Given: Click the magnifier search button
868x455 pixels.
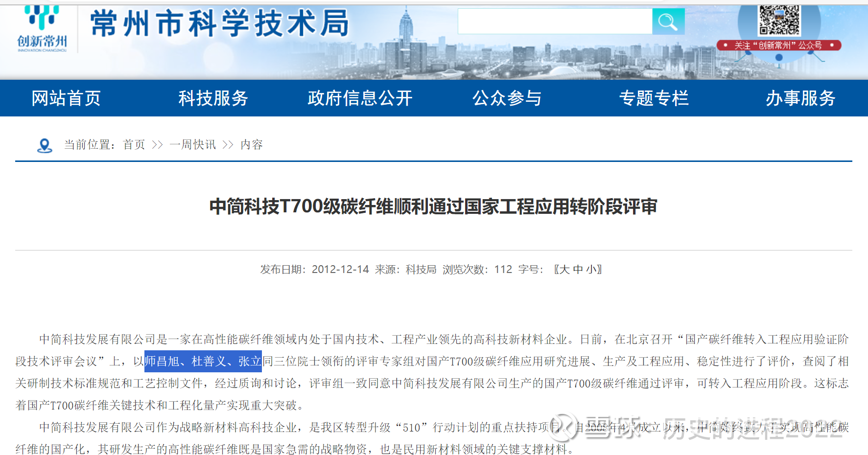Looking at the screenshot, I should coord(668,22).
